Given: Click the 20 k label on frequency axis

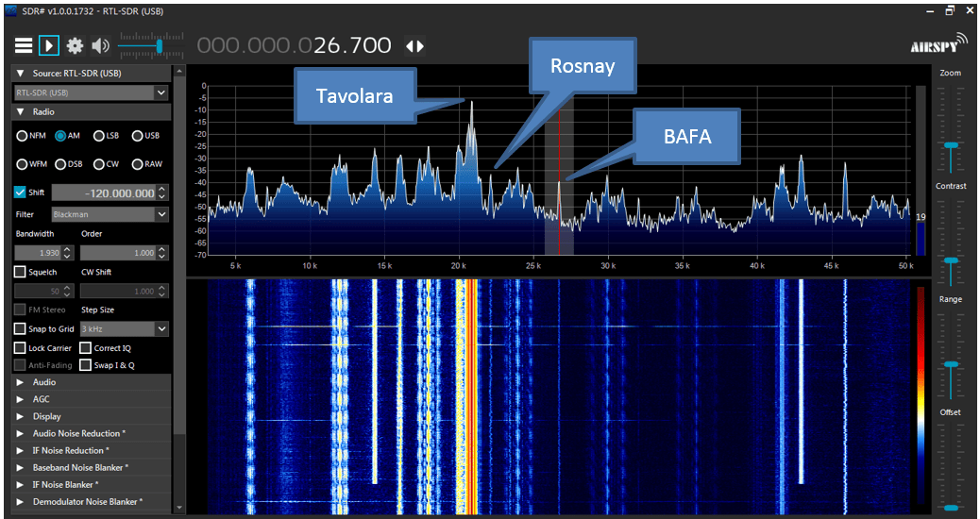Looking at the screenshot, I should pos(459,265).
